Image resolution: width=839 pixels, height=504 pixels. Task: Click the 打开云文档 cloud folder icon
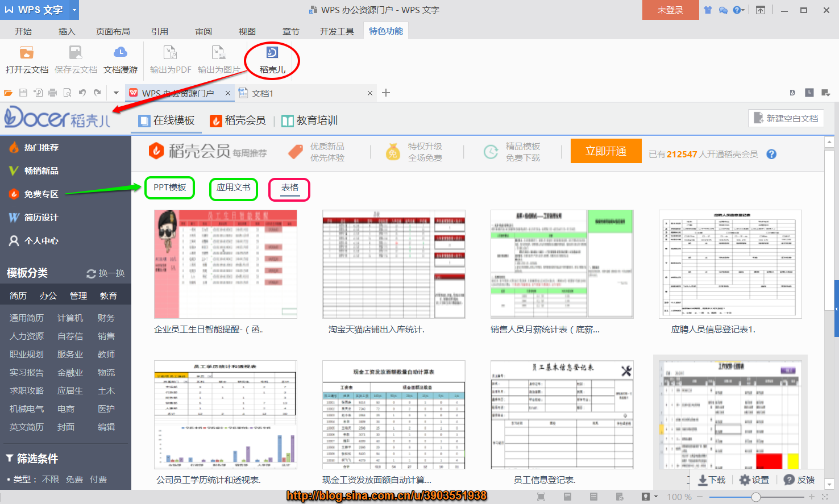26,53
